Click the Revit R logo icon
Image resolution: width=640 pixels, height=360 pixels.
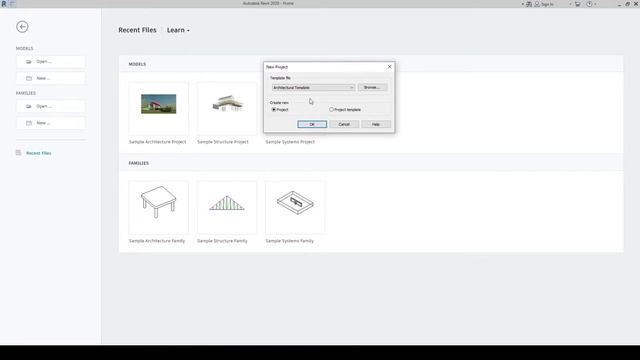tap(4, 4)
